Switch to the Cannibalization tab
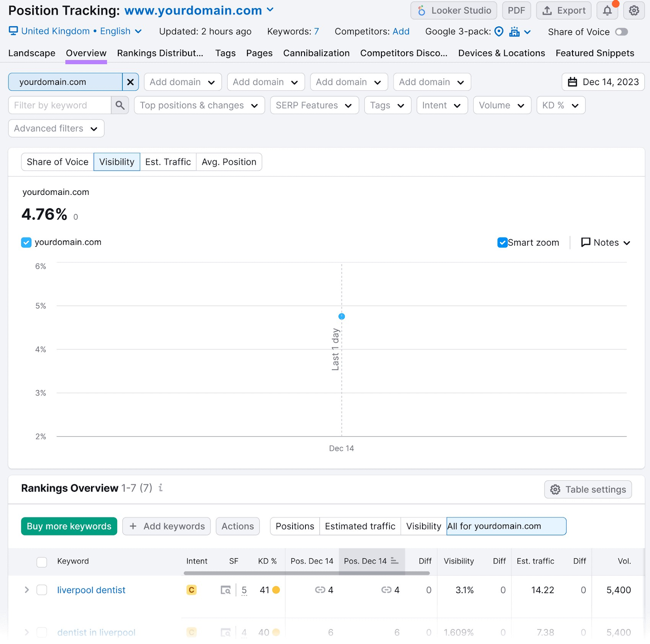This screenshot has height=644, width=650. pyautogui.click(x=316, y=53)
